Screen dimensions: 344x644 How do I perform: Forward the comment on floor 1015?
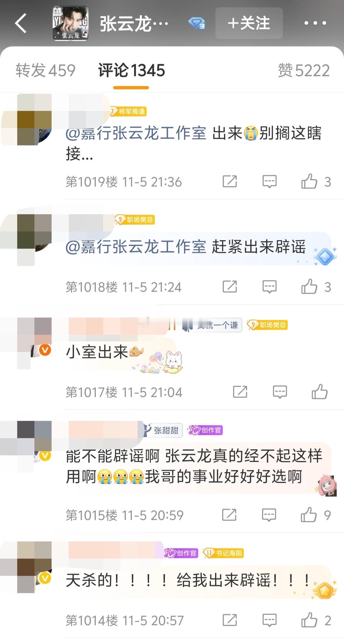coord(229,515)
